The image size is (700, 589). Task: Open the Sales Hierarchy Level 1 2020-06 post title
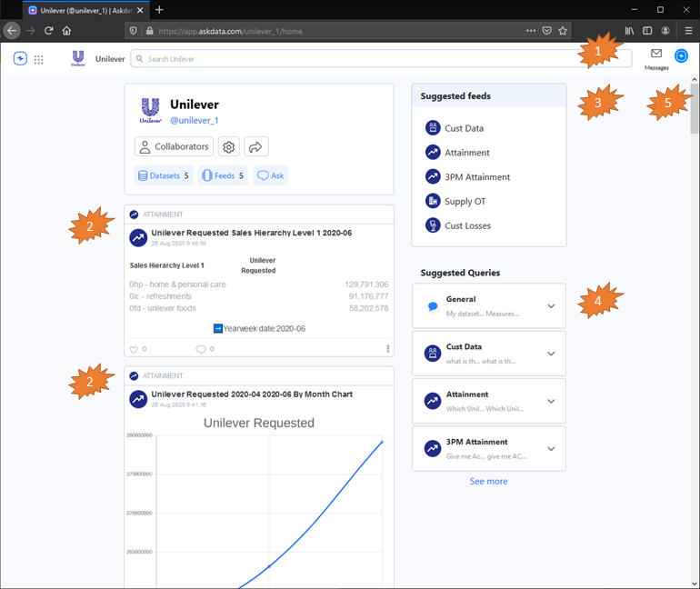251,233
